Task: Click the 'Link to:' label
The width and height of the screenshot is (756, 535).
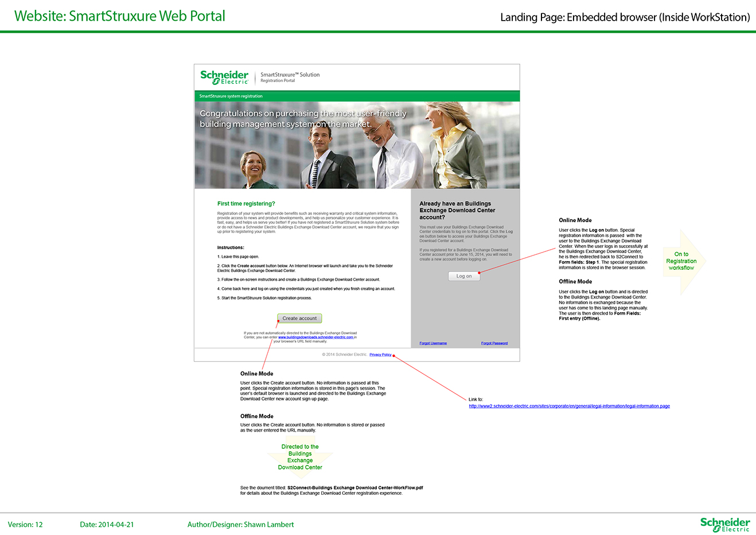Action: [476, 400]
